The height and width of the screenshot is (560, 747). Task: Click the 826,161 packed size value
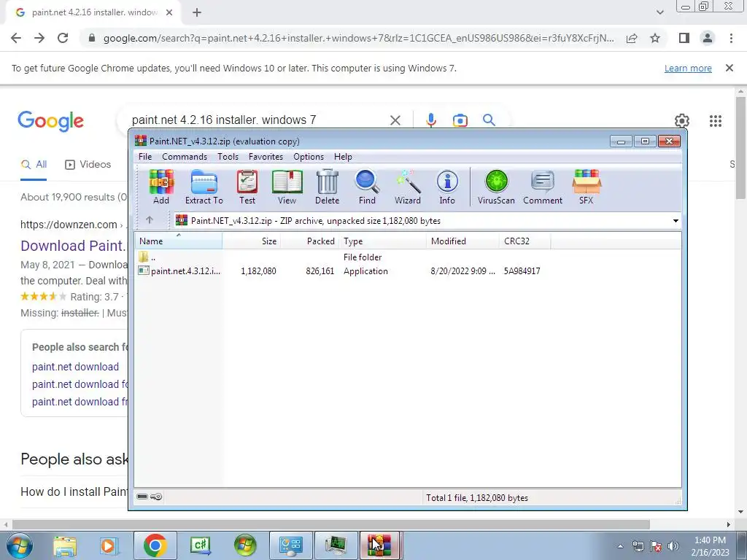pos(320,271)
